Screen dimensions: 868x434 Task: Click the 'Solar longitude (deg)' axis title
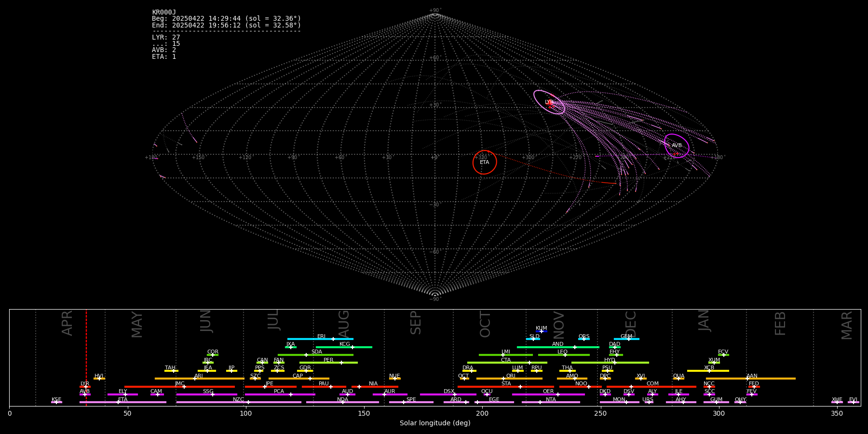pos(435,423)
